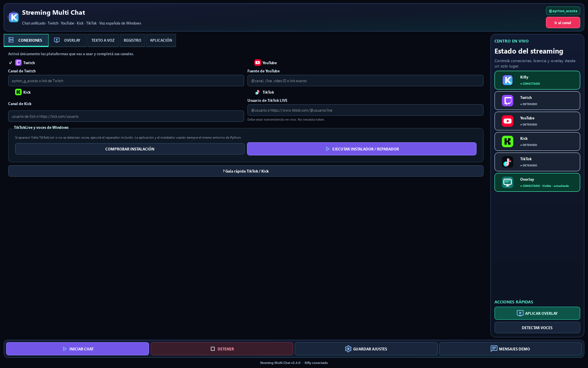Screen dimensions: 588x368
Task: Click "Debe estar transmitiendo en vivo" hint text
Action: 272,119
